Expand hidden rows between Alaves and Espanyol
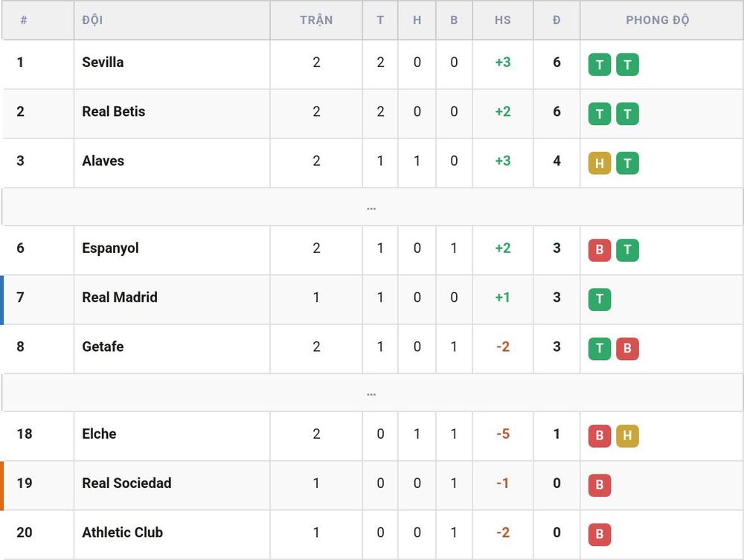This screenshot has height=560, width=744. tap(371, 207)
